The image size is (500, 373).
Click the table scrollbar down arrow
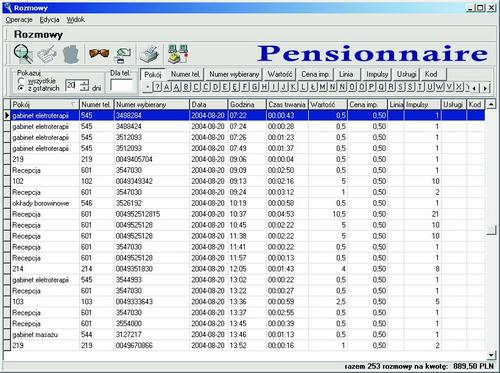[x=490, y=355]
